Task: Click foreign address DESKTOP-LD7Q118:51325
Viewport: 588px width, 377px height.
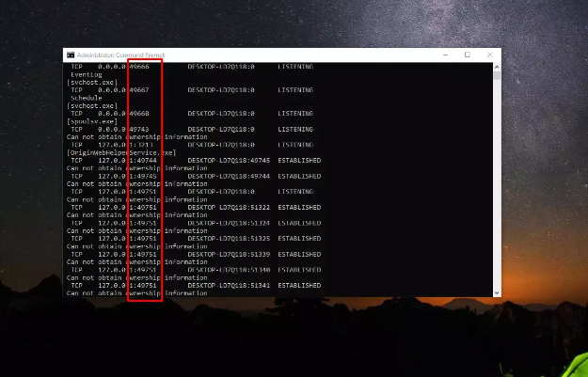Action: pos(229,239)
